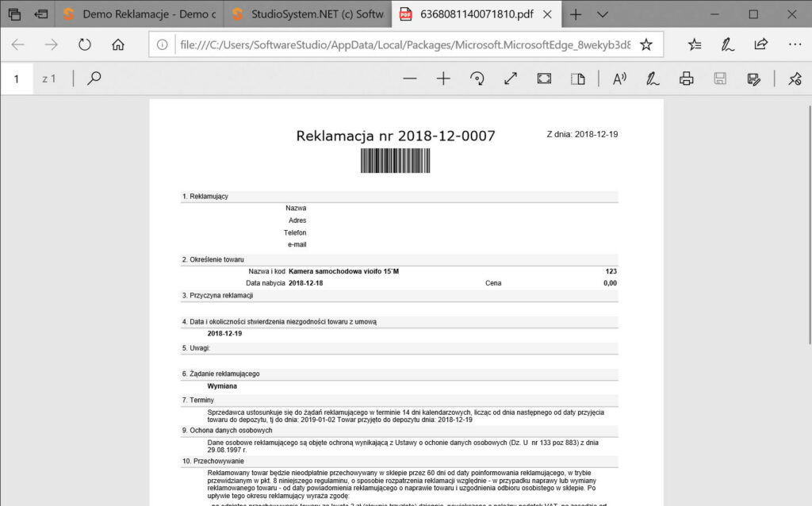This screenshot has height=506, width=812.
Task: Pin the PDF toolbar
Action: (x=795, y=79)
